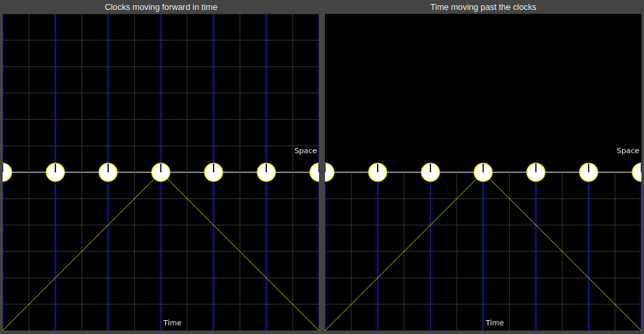The width and height of the screenshot is (644, 334).
Task: Click the rightmost fully visible clock in left panel
Action: coord(266,172)
